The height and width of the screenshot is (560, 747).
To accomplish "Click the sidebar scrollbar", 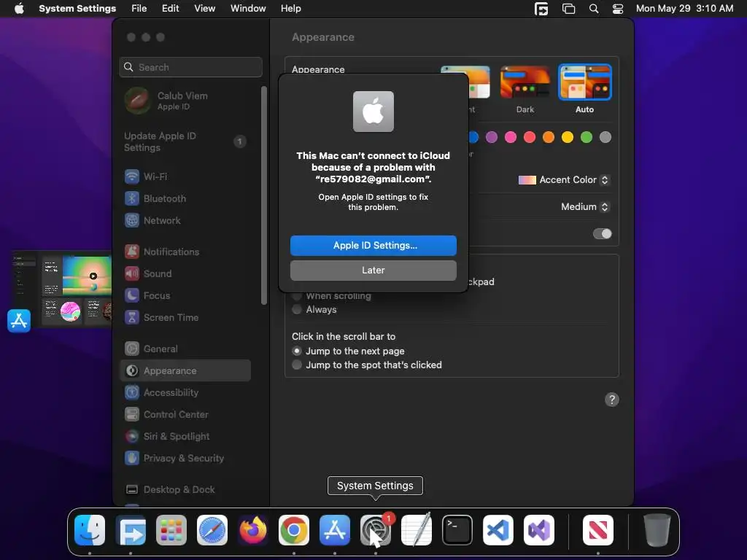I will (x=264, y=195).
